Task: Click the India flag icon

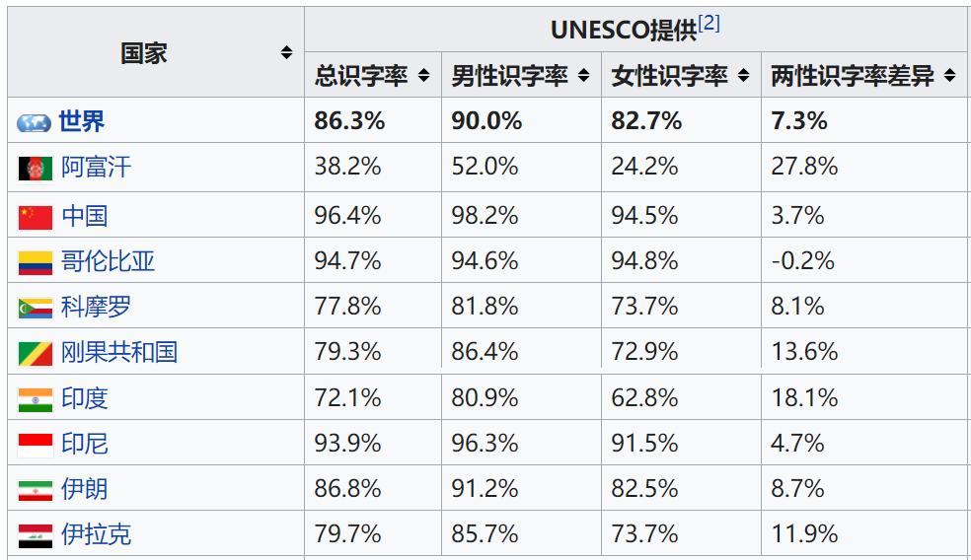Action: [36, 399]
